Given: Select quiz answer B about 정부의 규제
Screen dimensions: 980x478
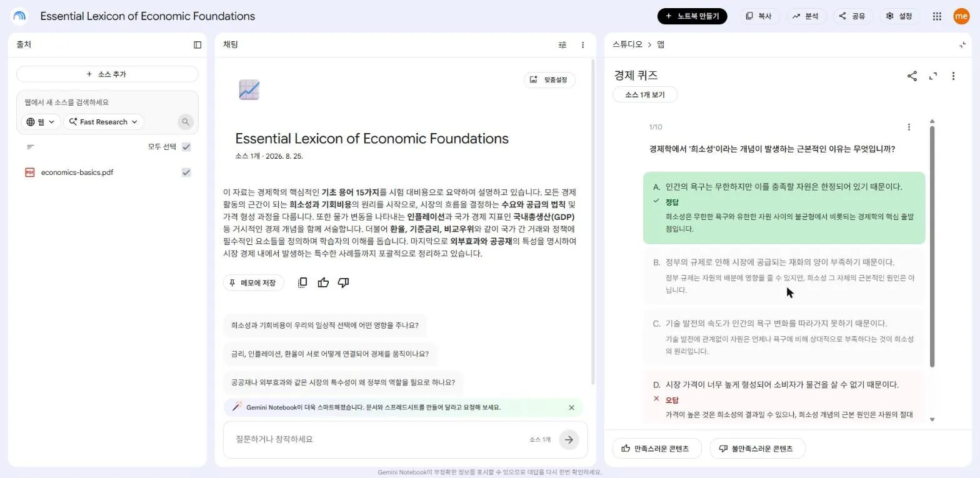Looking at the screenshot, I should tap(784, 276).
